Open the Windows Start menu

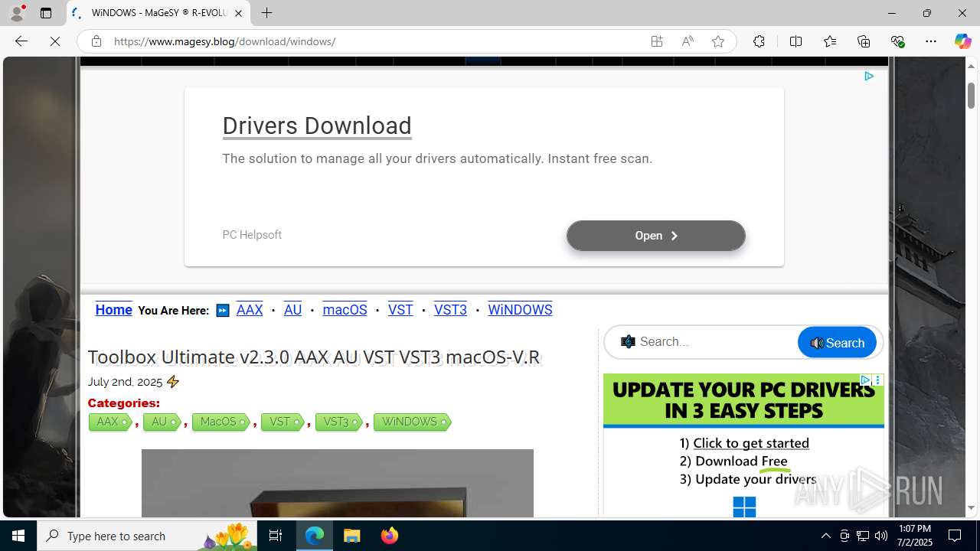point(18,536)
